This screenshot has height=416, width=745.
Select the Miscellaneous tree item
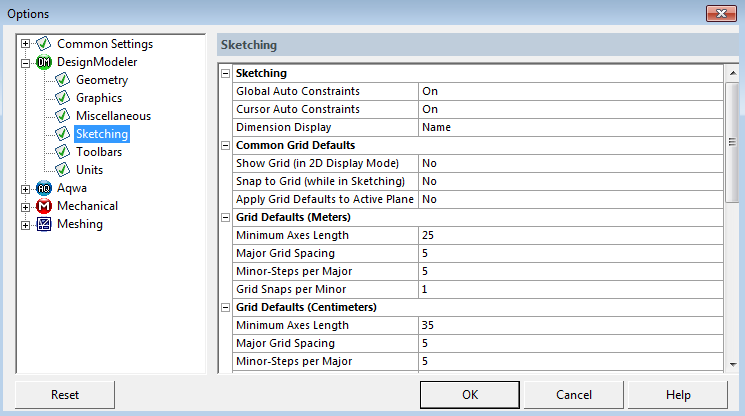tap(114, 116)
